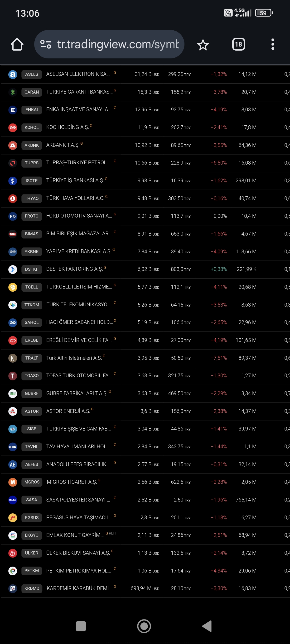Select the DESTEK FAKTORİNG A.Ş. row
Image resolution: width=290 pixels, height=644 pixels.
click(x=145, y=269)
